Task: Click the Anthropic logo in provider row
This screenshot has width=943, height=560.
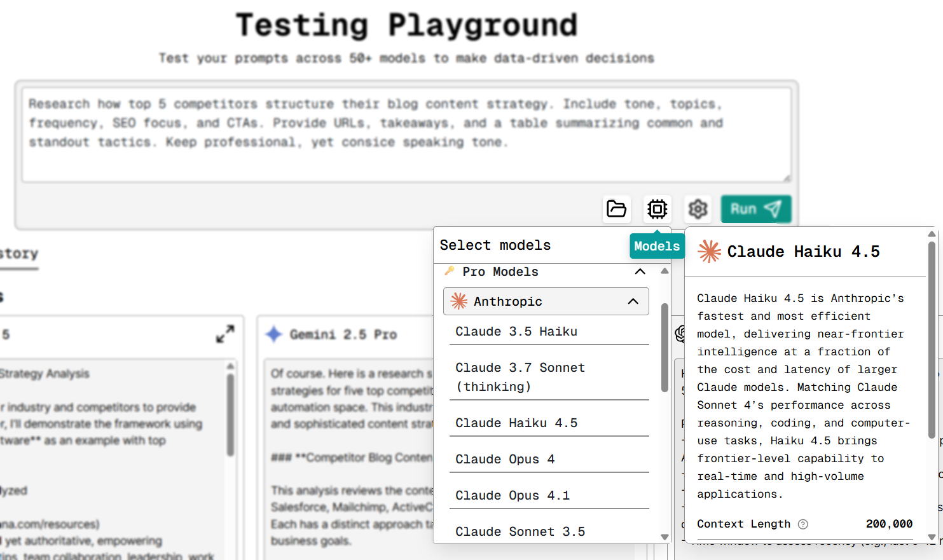Action: pyautogui.click(x=459, y=301)
